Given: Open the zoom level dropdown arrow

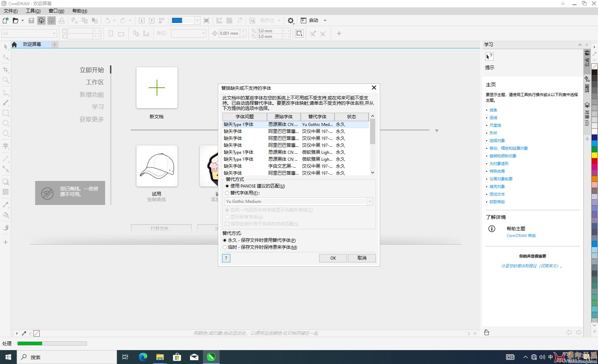Looking at the screenshot, I should [197, 21].
